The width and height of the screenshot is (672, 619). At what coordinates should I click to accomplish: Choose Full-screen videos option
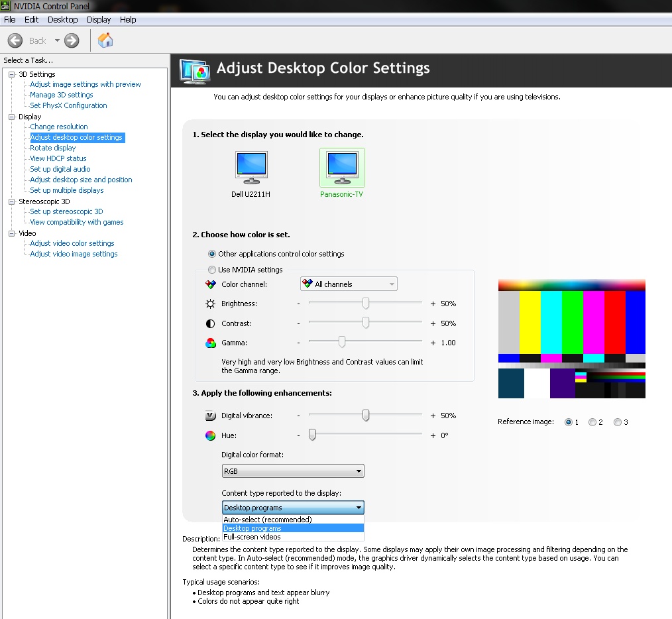click(x=293, y=537)
